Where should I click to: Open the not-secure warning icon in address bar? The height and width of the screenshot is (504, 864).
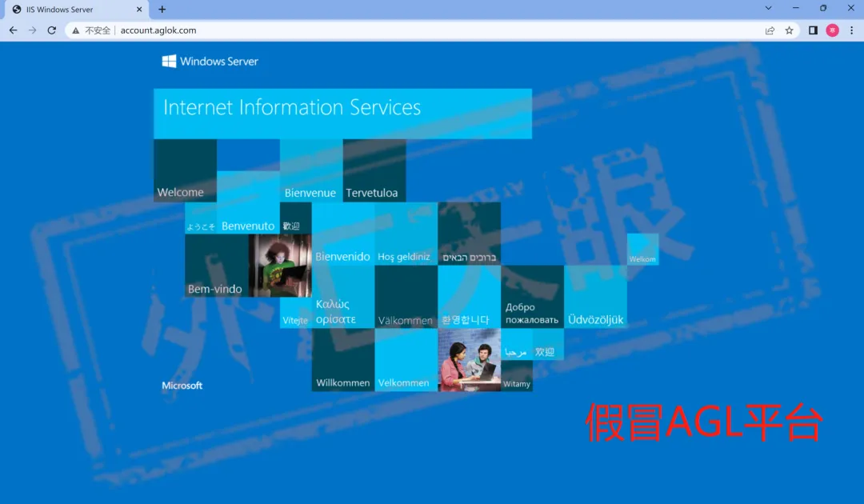click(x=75, y=30)
